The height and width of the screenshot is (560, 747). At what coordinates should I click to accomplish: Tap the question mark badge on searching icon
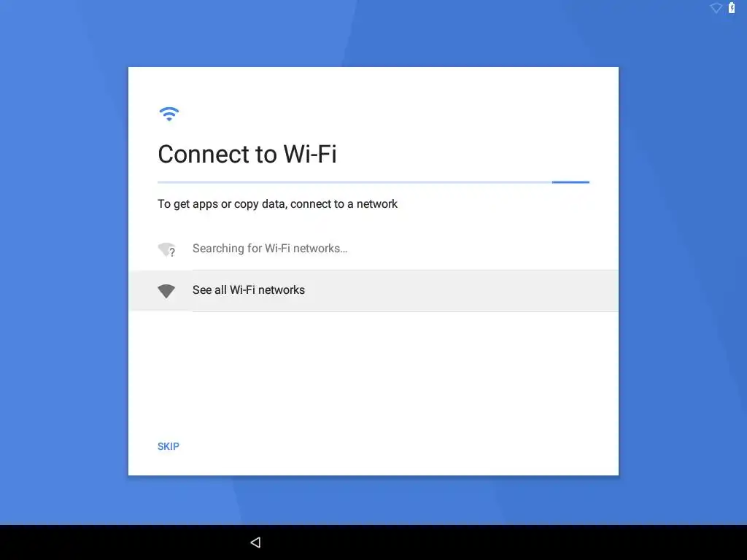tap(172, 253)
